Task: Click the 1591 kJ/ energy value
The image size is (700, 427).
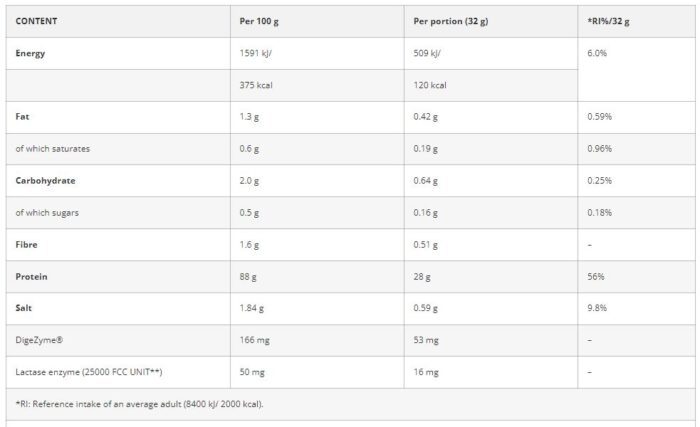Action: click(x=257, y=53)
